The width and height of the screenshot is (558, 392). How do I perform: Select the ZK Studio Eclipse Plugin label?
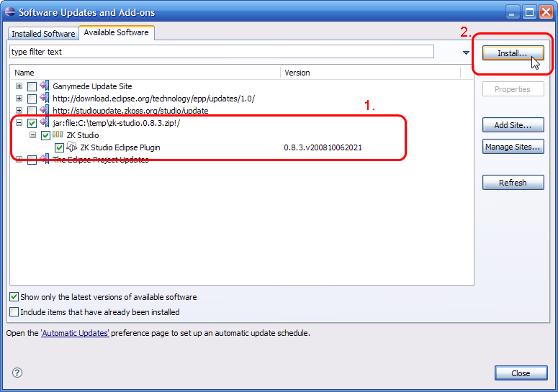pyautogui.click(x=120, y=147)
